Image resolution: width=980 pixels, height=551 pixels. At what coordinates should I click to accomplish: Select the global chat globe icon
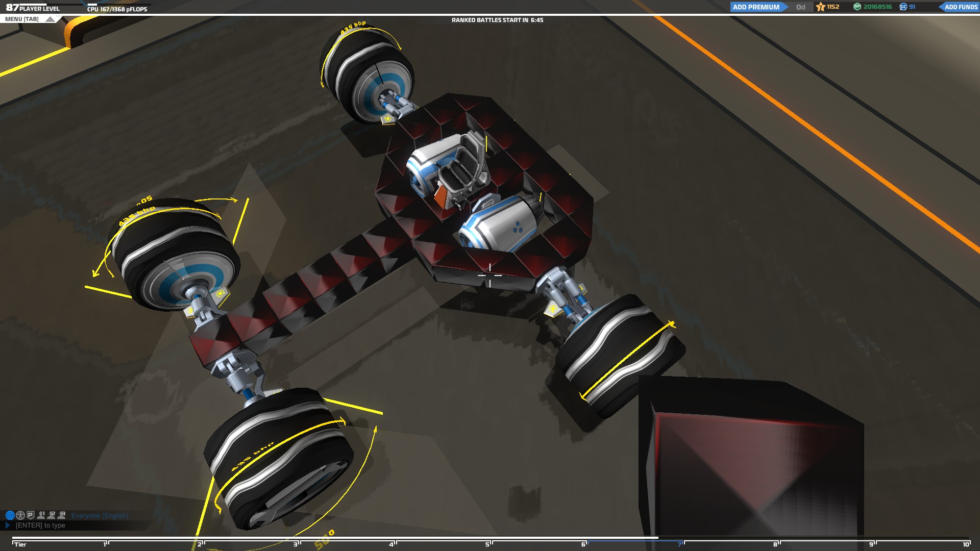[x=9, y=515]
